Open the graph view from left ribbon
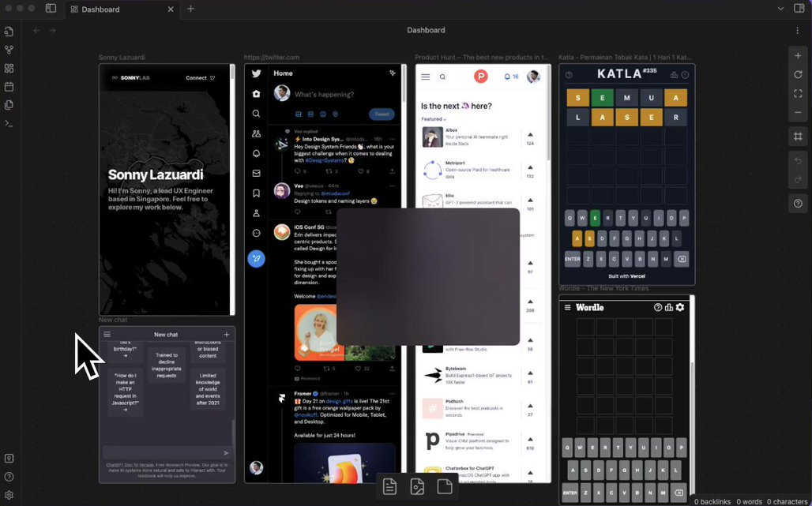The image size is (812, 506). coord(9,50)
